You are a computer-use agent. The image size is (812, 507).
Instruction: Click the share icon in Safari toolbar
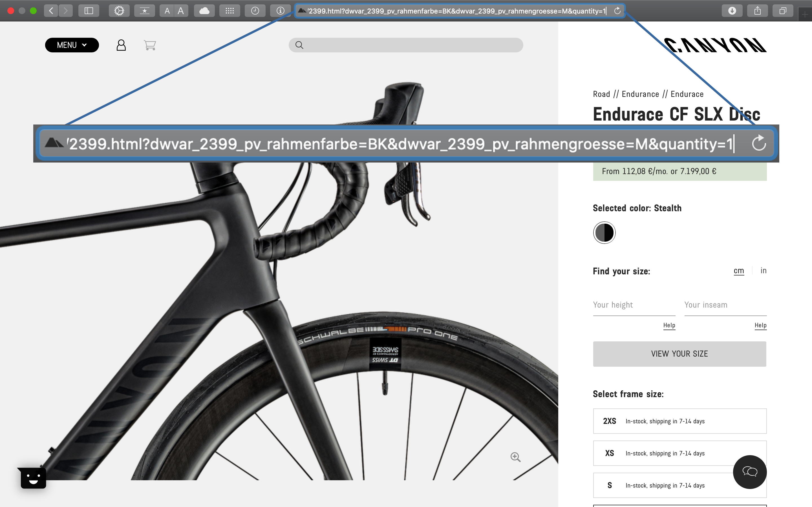pyautogui.click(x=757, y=11)
